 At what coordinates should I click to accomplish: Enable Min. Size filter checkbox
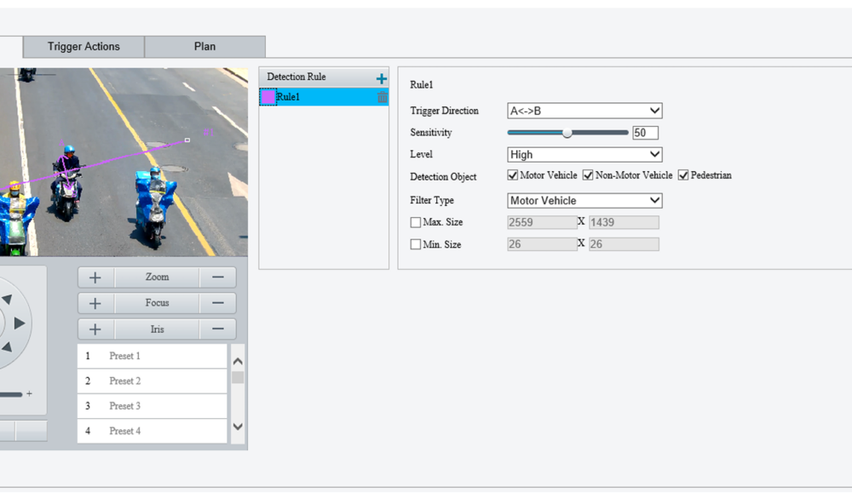tap(416, 244)
